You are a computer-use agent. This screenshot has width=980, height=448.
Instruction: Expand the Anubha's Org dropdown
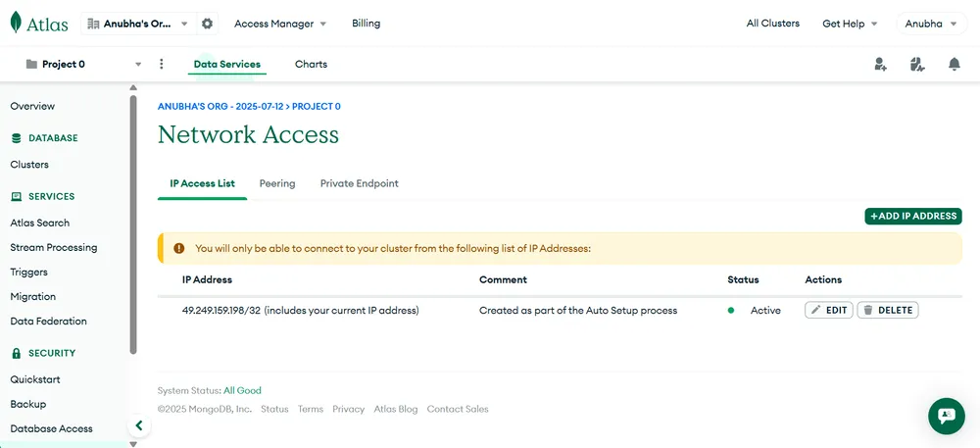[139, 24]
